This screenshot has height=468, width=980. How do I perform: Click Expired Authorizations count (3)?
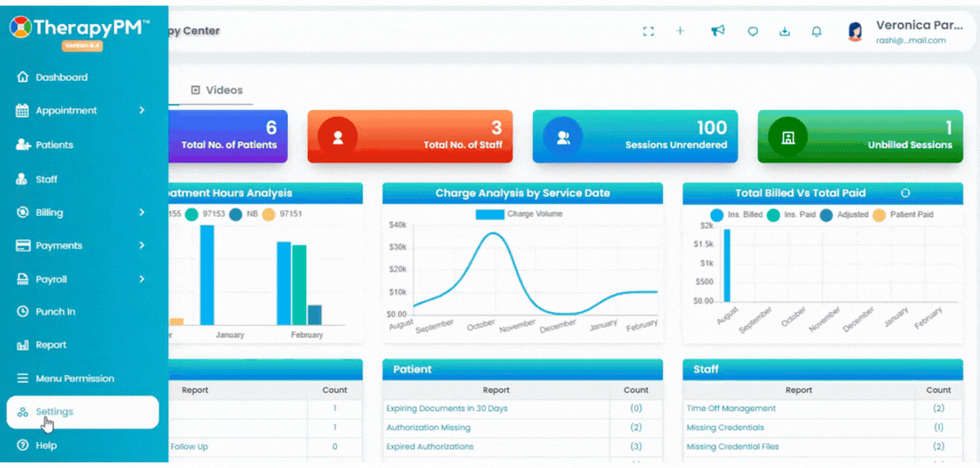coord(635,446)
